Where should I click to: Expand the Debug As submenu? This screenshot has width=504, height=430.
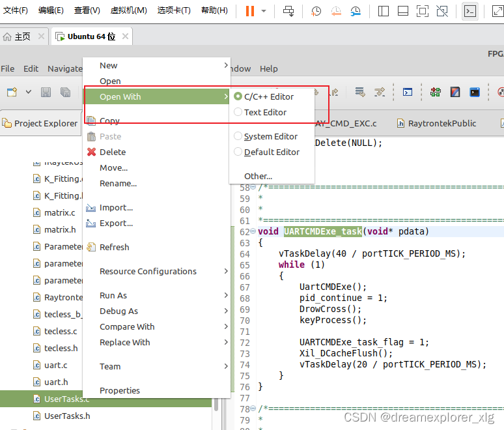click(x=156, y=311)
